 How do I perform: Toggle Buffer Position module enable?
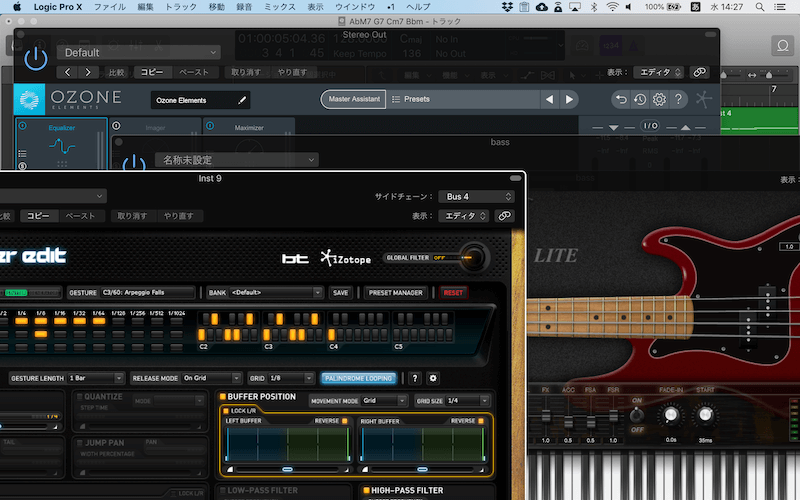click(222, 396)
